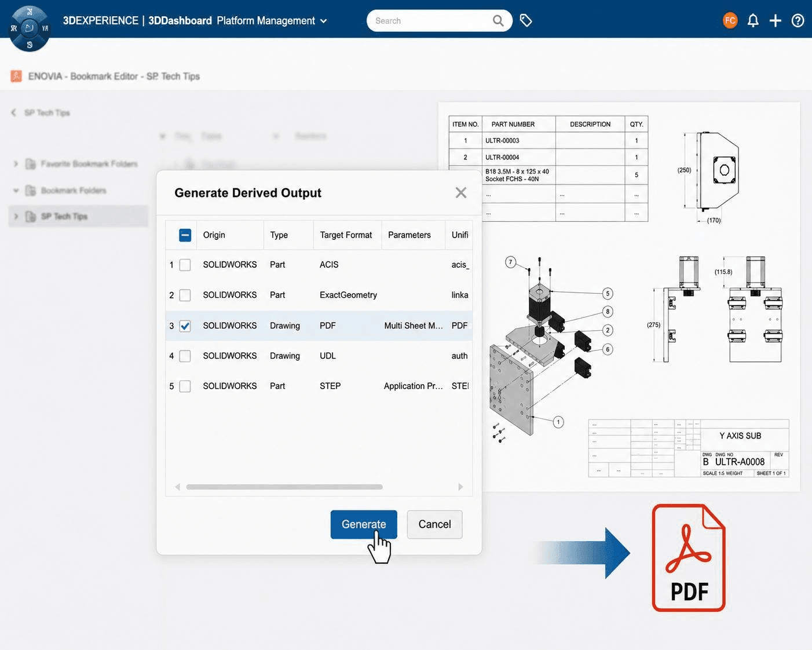Collapse Bookmark Folders node
The width and height of the screenshot is (812, 650).
16,191
